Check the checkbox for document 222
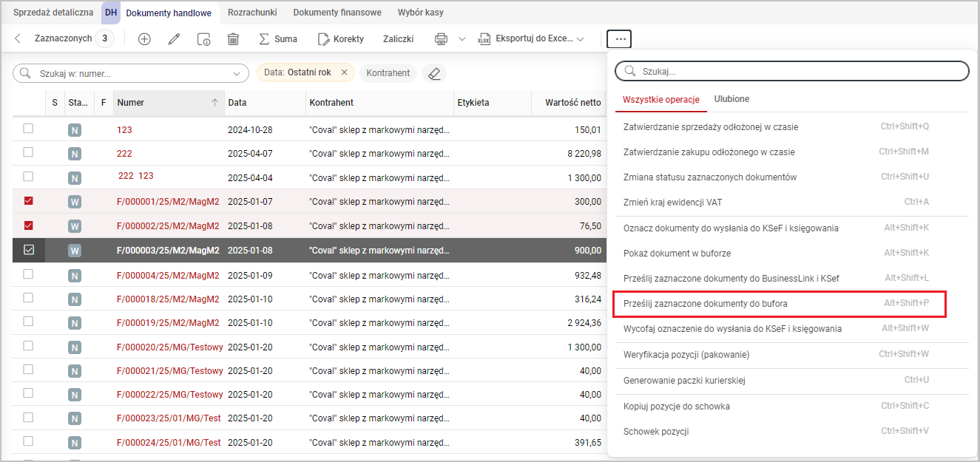 point(28,152)
